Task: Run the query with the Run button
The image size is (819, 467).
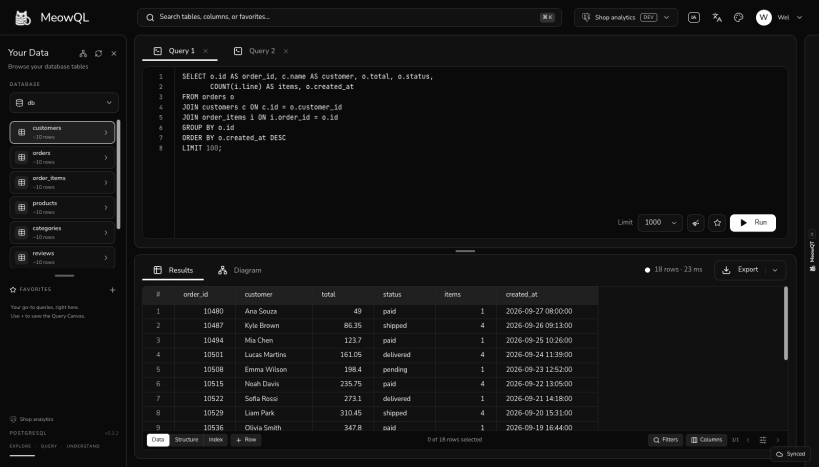Action: pos(753,223)
